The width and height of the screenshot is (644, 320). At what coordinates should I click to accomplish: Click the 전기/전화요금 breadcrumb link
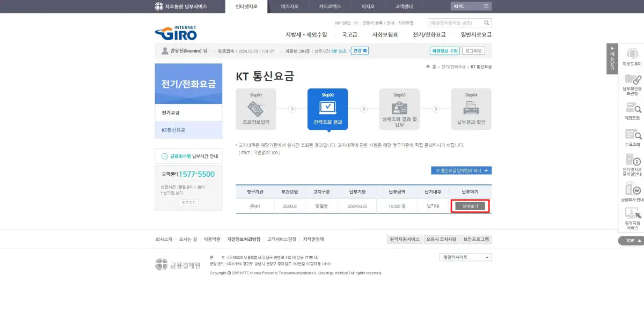[x=453, y=66]
